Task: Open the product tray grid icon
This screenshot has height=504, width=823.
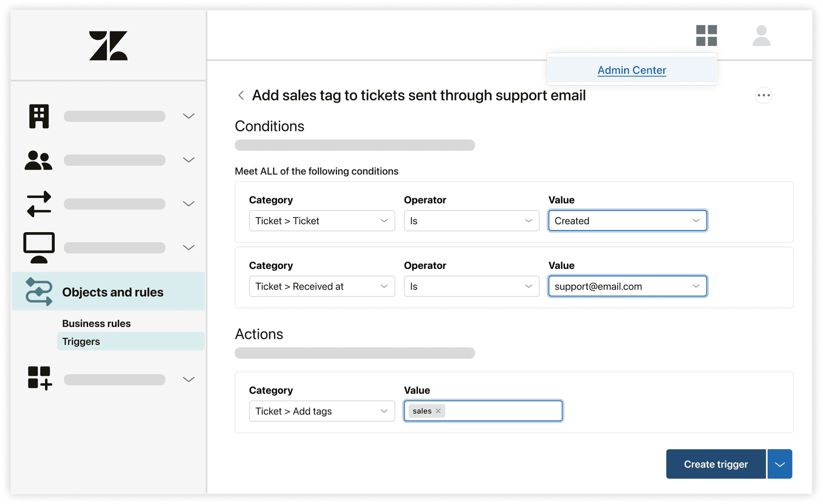Action: (706, 35)
